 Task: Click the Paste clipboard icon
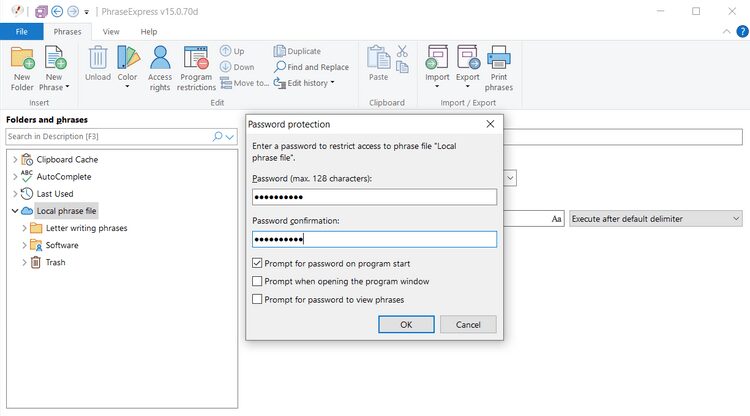tap(378, 58)
